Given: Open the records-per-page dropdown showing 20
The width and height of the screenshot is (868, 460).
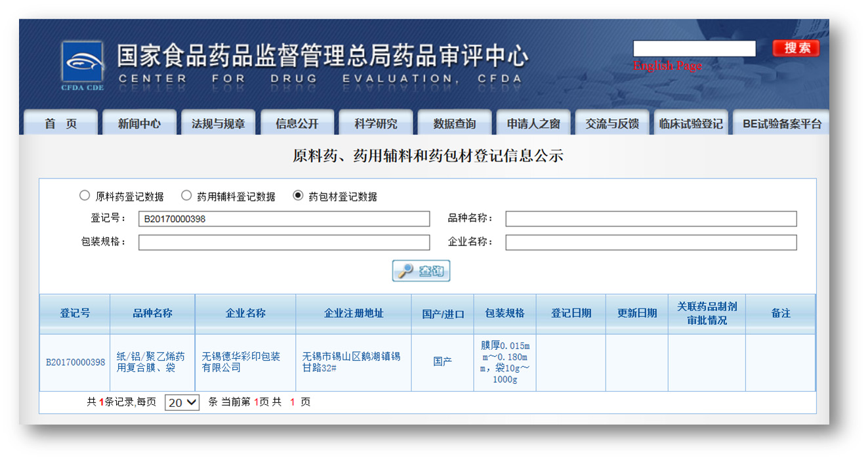Looking at the screenshot, I should tap(182, 402).
